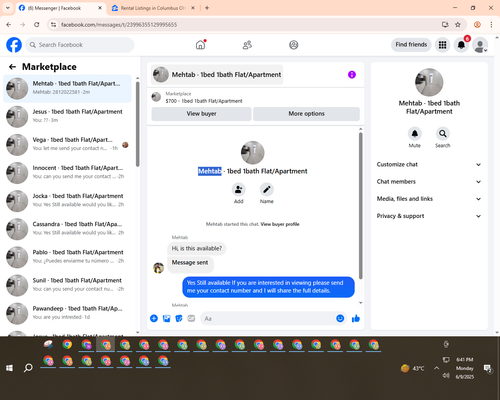Open Windows Action Center notifications icon
The height and width of the screenshot is (400, 500).
[488, 368]
